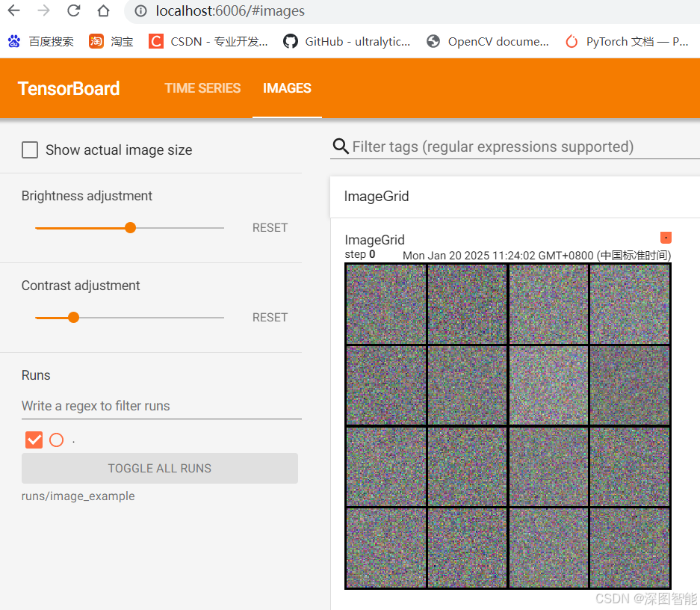View site information icon in address bar
Viewport: 700px width, 610px height.
pos(140,10)
